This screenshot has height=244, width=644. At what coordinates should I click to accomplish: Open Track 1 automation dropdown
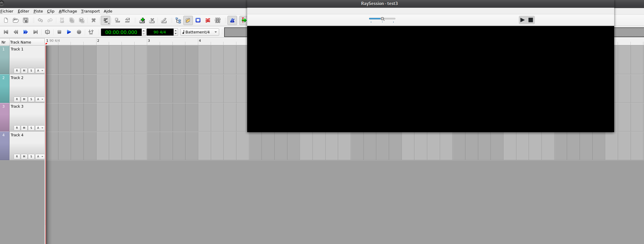click(x=40, y=71)
